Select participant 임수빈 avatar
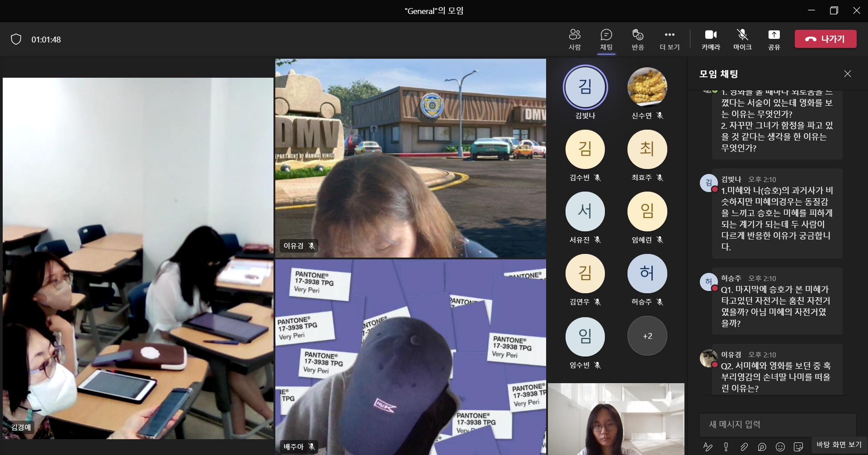 click(x=585, y=336)
